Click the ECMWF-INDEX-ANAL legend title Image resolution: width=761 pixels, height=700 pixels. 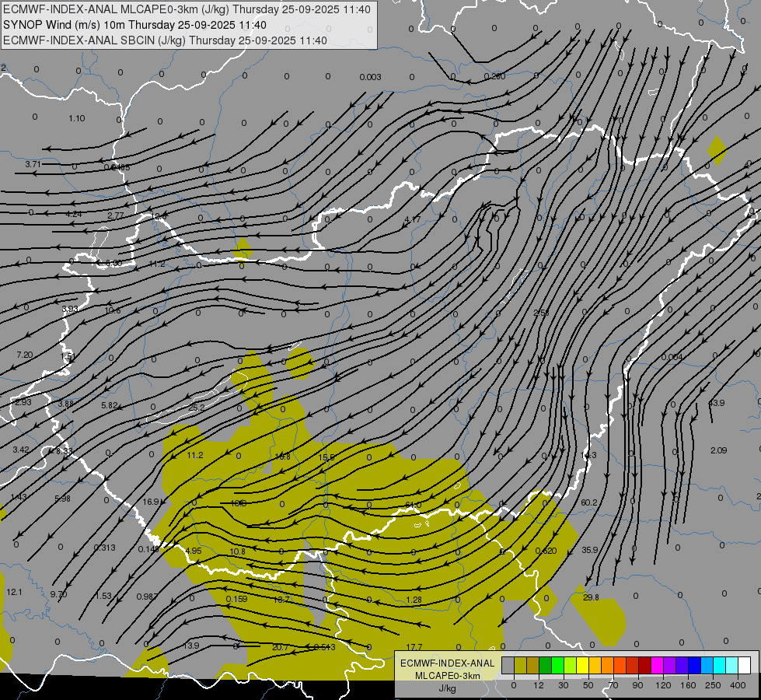447,663
